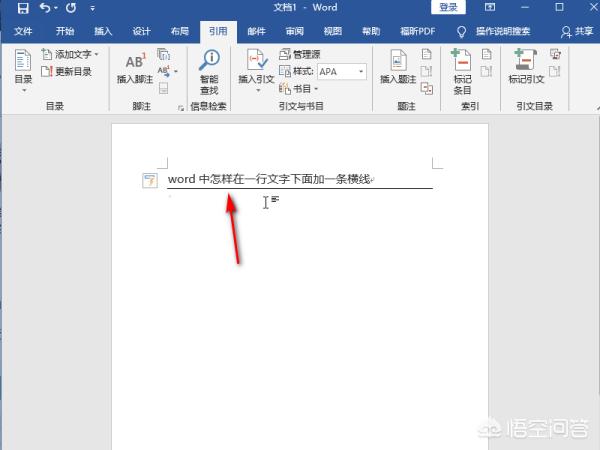The width and height of the screenshot is (600, 450).
Task: Click the insert index icon
Action: [x=486, y=54]
